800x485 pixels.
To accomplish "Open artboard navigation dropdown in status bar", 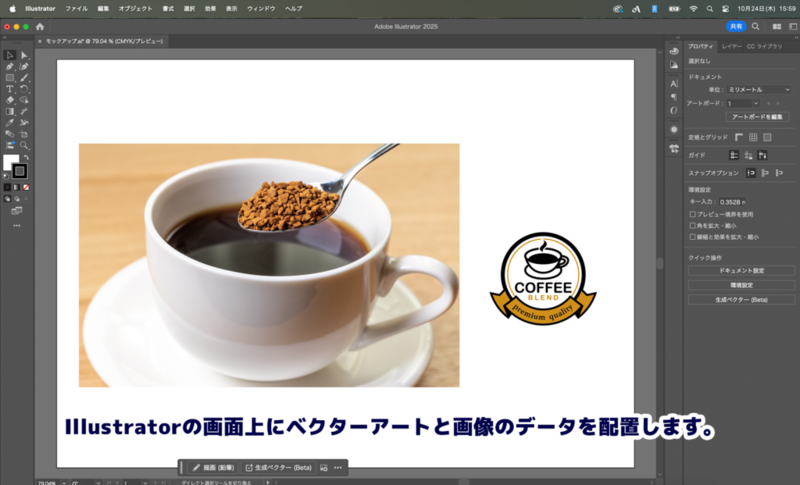I will click(145, 482).
